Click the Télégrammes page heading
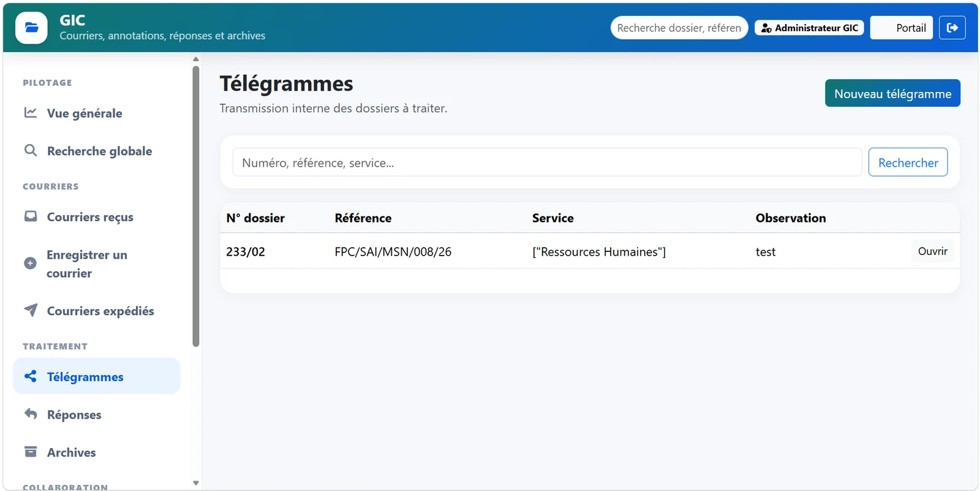 pyautogui.click(x=287, y=84)
